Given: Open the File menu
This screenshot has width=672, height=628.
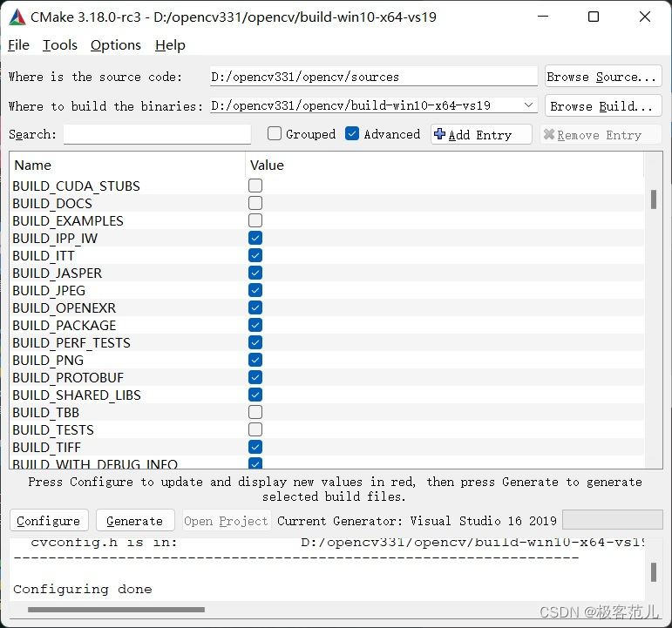Looking at the screenshot, I should tap(19, 45).
